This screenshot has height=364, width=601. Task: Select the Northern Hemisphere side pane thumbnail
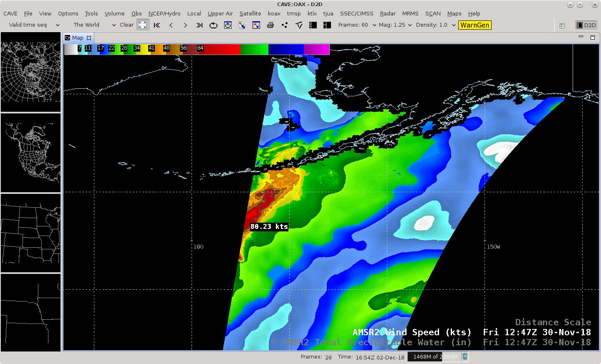[x=30, y=72]
